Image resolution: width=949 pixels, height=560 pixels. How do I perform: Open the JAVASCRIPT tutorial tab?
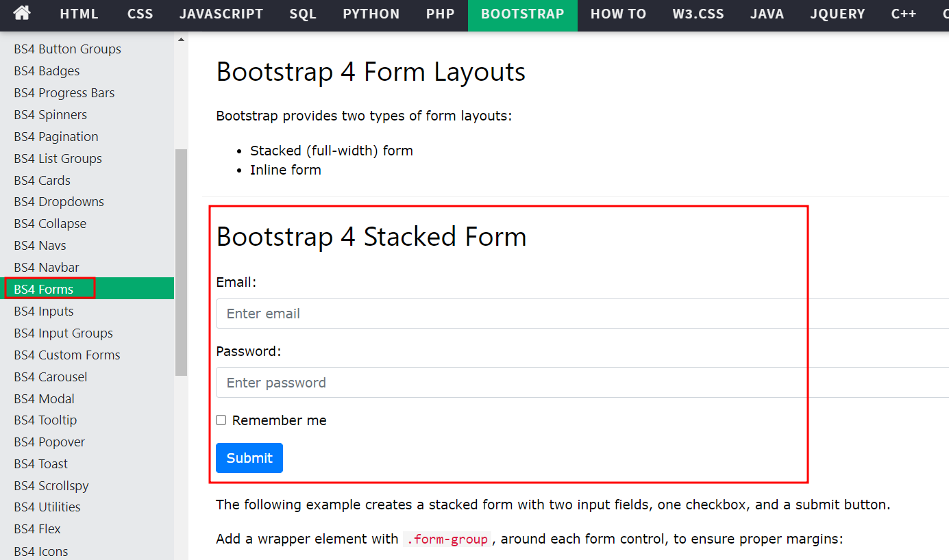pyautogui.click(x=221, y=14)
